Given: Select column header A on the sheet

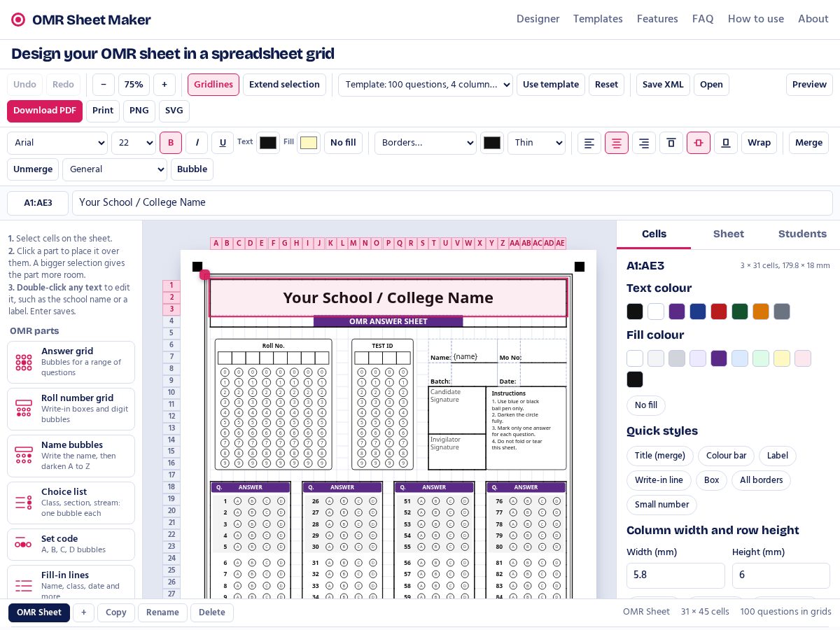Looking at the screenshot, I should pos(216,244).
